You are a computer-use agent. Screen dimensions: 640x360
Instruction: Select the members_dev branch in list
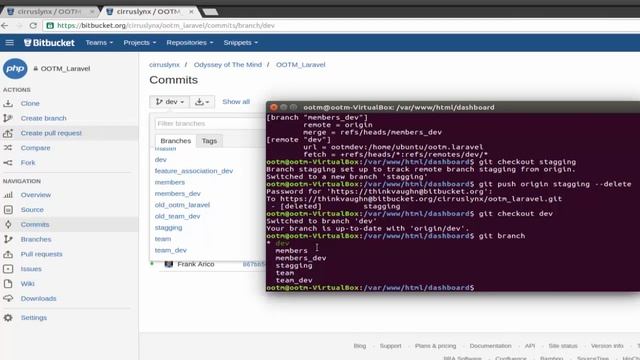click(x=178, y=193)
